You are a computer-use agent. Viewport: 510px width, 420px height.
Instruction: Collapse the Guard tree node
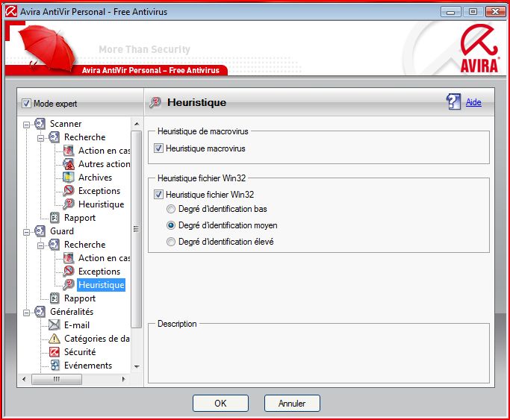pyautogui.click(x=26, y=232)
